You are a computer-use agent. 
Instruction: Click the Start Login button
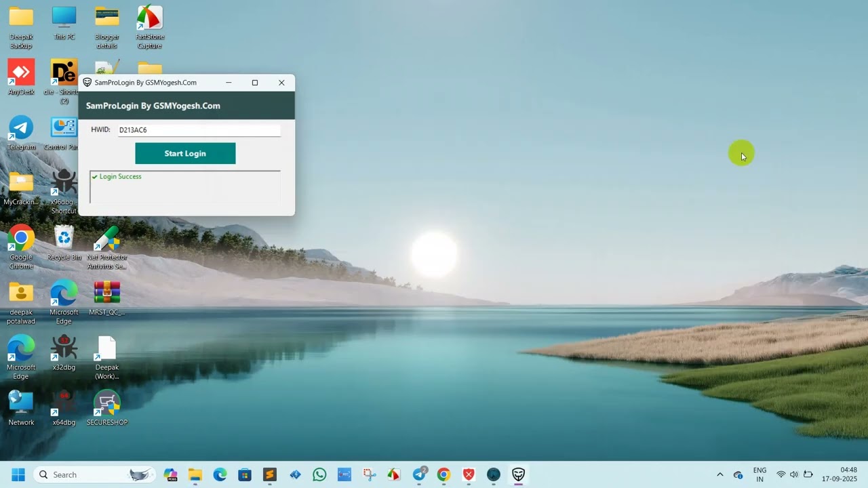[185, 153]
